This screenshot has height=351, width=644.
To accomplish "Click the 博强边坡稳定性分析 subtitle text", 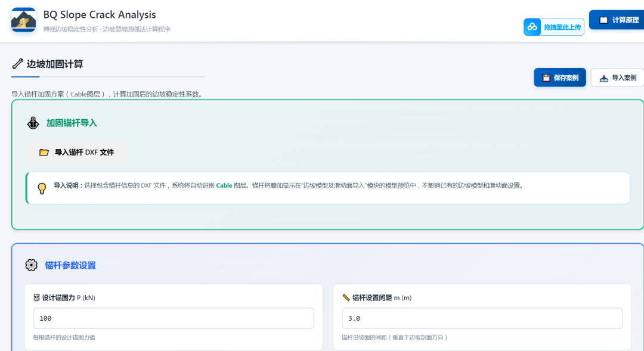I will [x=107, y=29].
